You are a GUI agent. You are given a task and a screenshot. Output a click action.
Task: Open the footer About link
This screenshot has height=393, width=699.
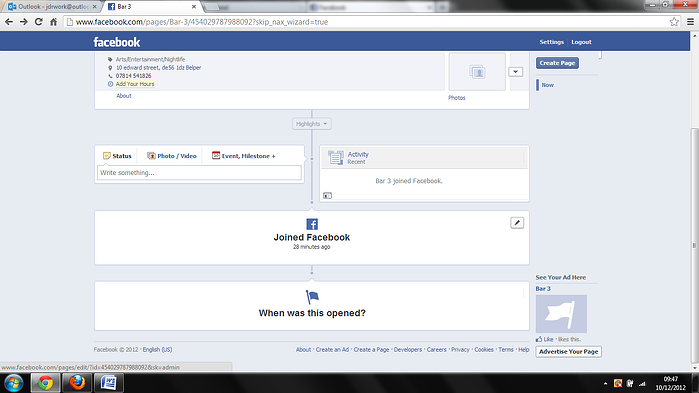coord(304,349)
